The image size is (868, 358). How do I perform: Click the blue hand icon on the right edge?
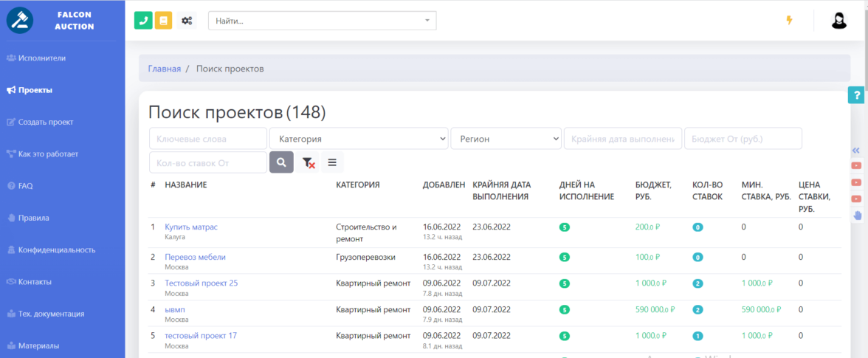click(856, 216)
